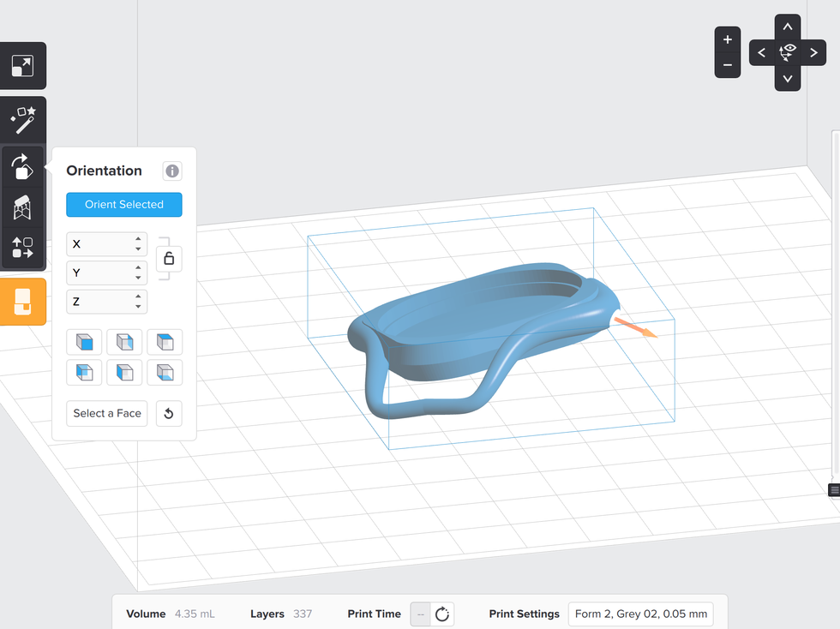Open the orange printer job panel

(x=23, y=302)
